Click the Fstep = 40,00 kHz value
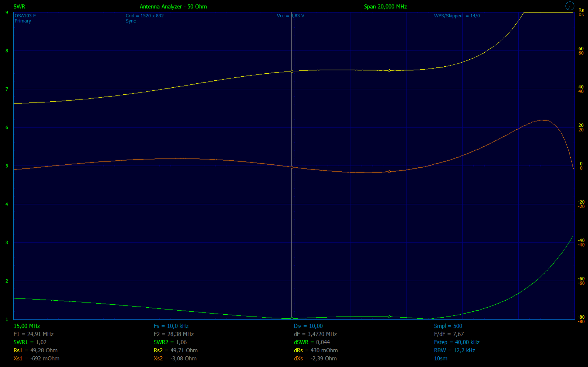The image size is (588, 367). point(457,342)
